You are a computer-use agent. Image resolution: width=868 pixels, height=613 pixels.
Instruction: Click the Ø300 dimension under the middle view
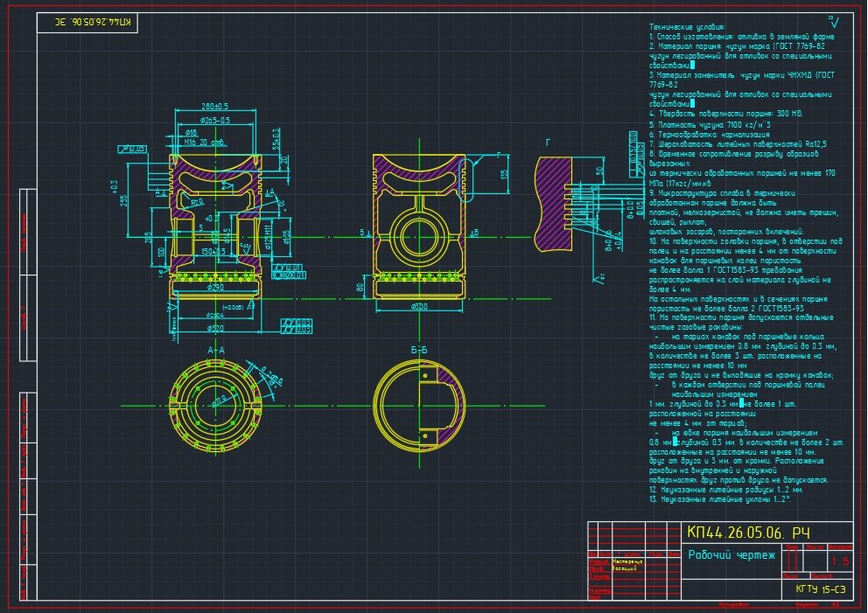coord(418,307)
